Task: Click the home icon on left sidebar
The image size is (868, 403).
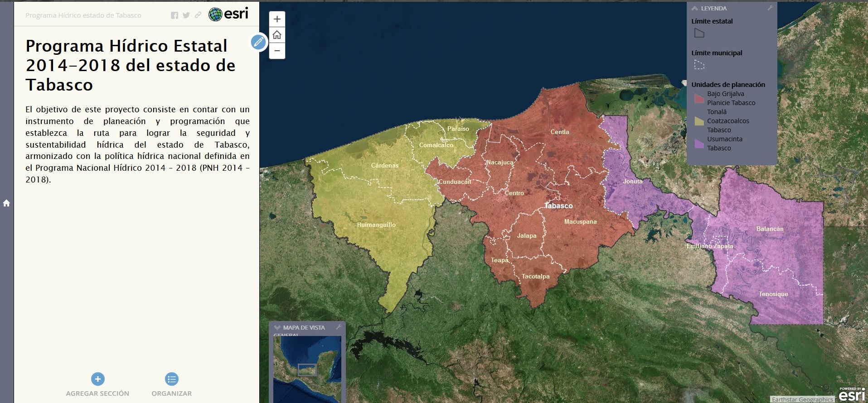Action: (6, 203)
